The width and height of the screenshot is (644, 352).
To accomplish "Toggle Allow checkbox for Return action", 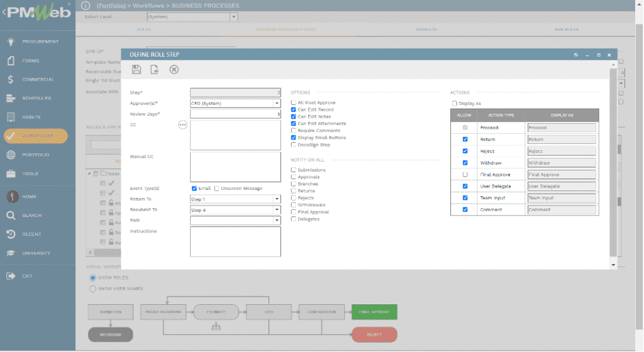I will (x=465, y=139).
